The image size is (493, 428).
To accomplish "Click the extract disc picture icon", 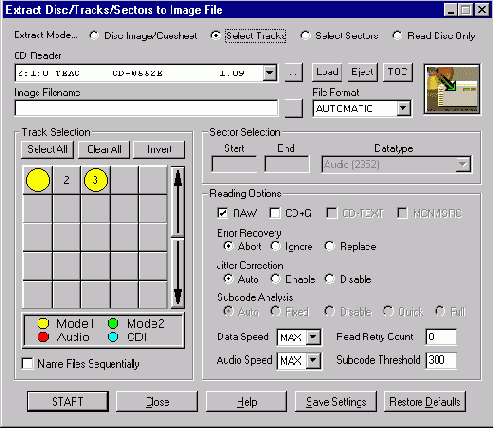I will tap(452, 89).
